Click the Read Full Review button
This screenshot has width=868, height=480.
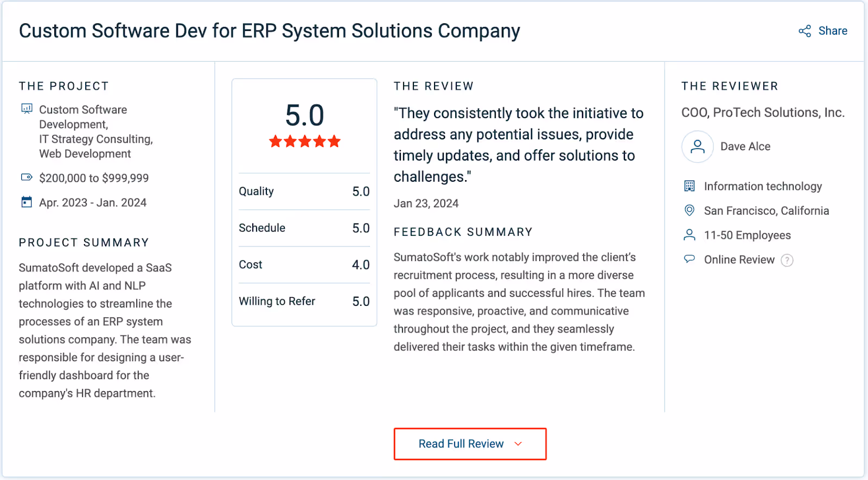pyautogui.click(x=470, y=444)
